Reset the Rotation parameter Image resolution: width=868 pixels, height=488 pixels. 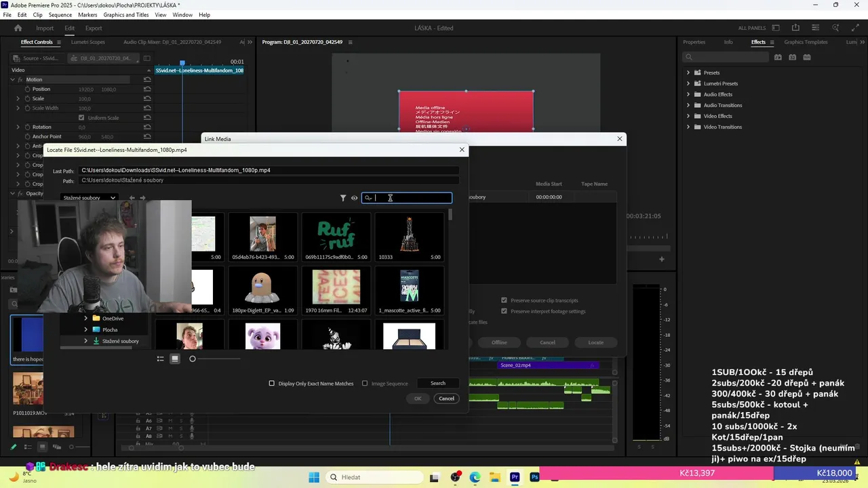point(147,127)
